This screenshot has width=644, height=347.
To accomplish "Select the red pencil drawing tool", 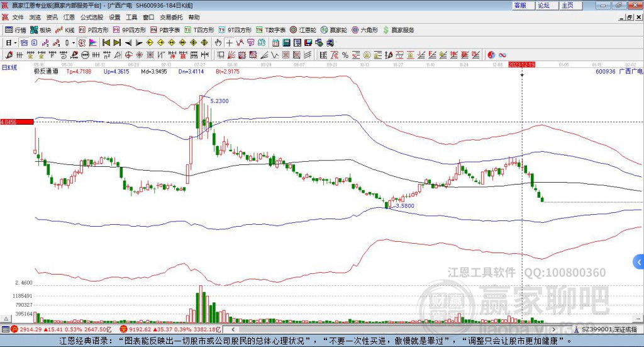I will click(x=9, y=55).
